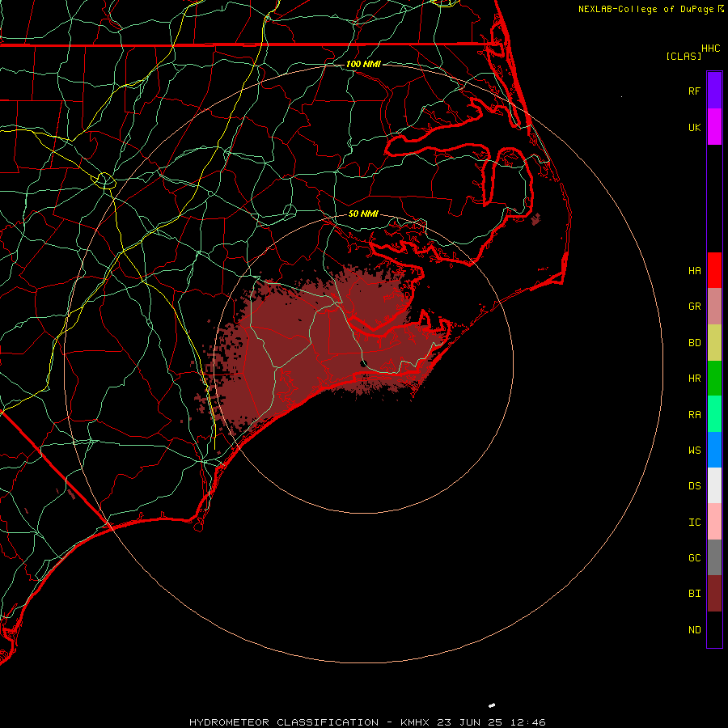Click the WS legend label
This screenshot has width=728, height=728.
694,450
